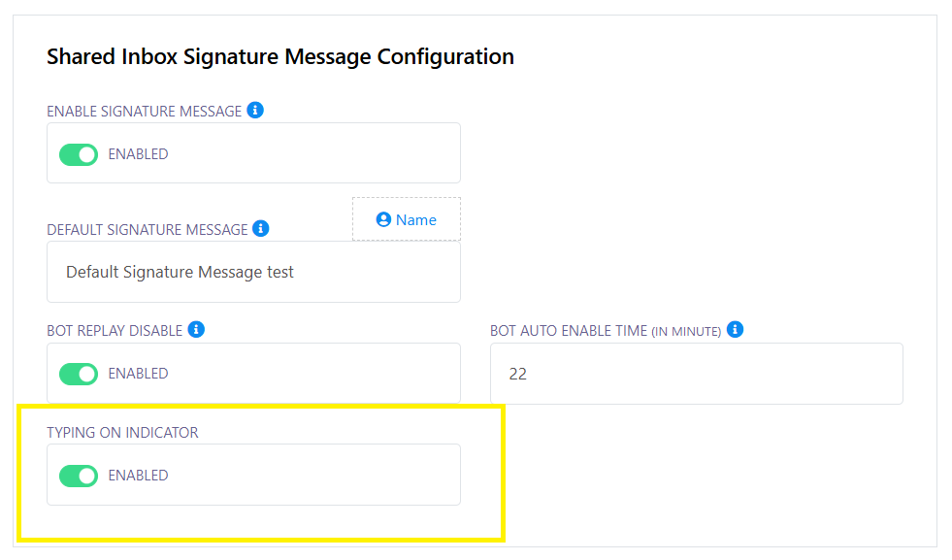The image size is (952, 560).
Task: Click the person icon in Name button
Action: point(383,220)
